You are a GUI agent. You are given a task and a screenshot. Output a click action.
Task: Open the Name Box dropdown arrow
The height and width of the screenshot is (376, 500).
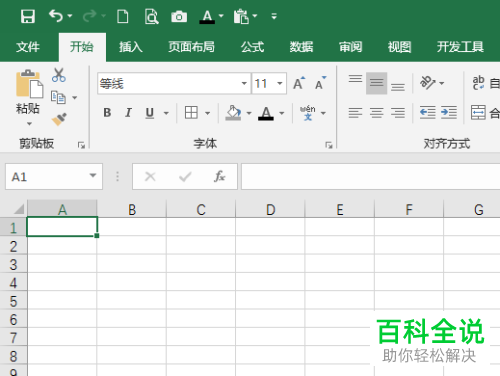93,176
